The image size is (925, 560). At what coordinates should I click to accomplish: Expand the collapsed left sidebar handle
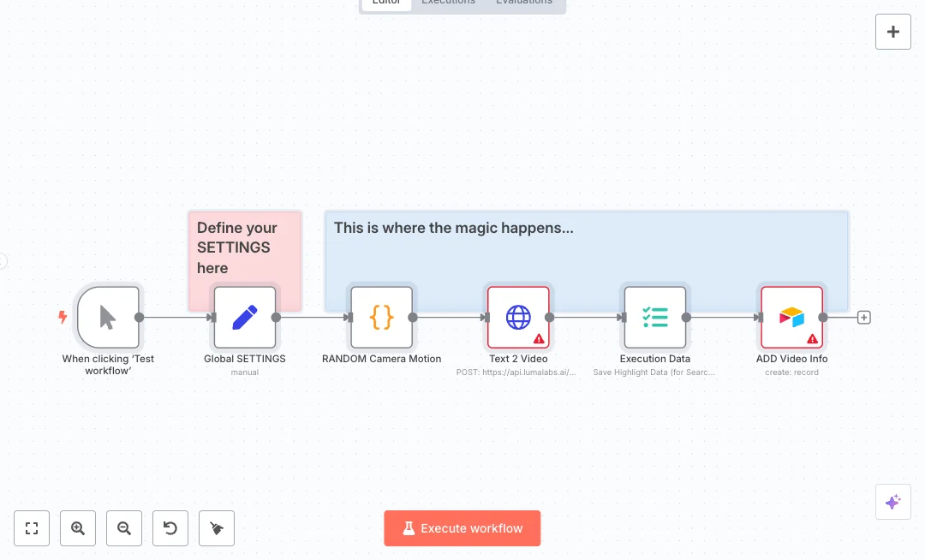(x=3, y=261)
